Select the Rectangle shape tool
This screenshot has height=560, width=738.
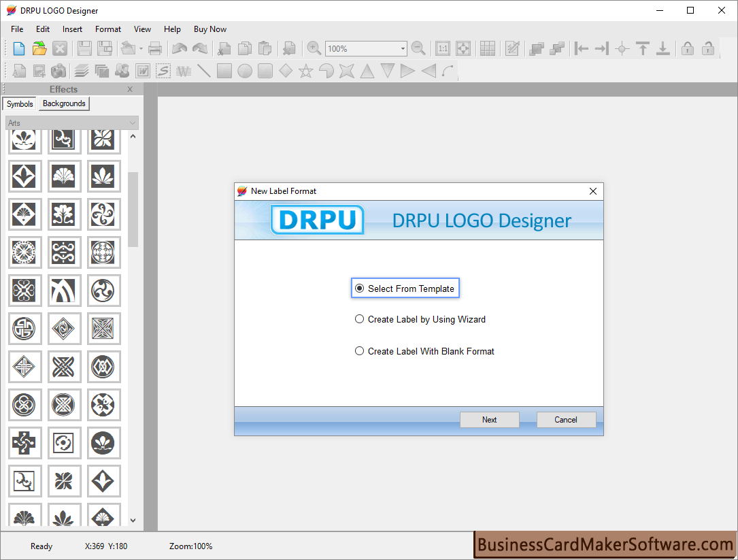tap(224, 71)
